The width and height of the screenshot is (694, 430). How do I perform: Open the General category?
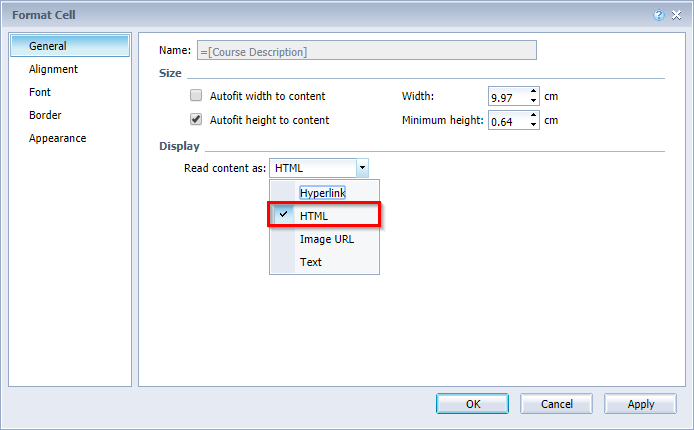pyautogui.click(x=48, y=46)
